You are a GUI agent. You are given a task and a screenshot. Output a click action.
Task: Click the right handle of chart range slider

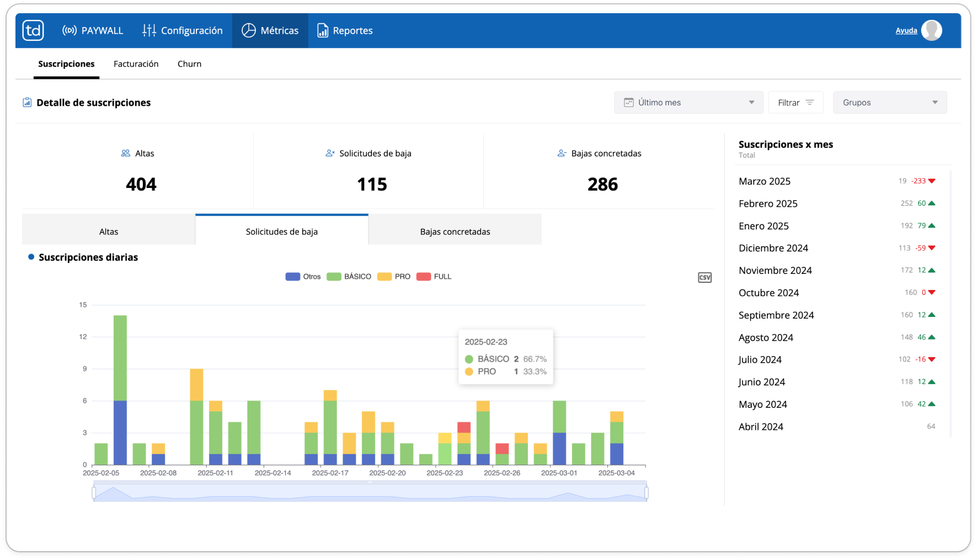tap(646, 492)
